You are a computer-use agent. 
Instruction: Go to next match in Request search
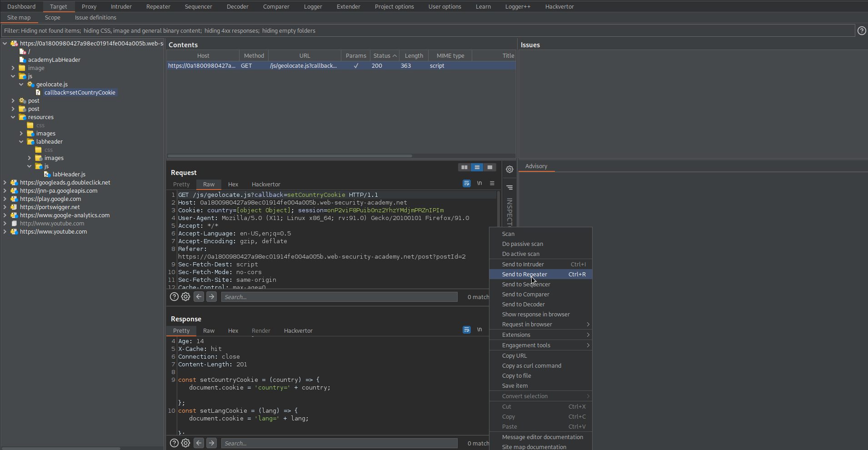coord(211,297)
